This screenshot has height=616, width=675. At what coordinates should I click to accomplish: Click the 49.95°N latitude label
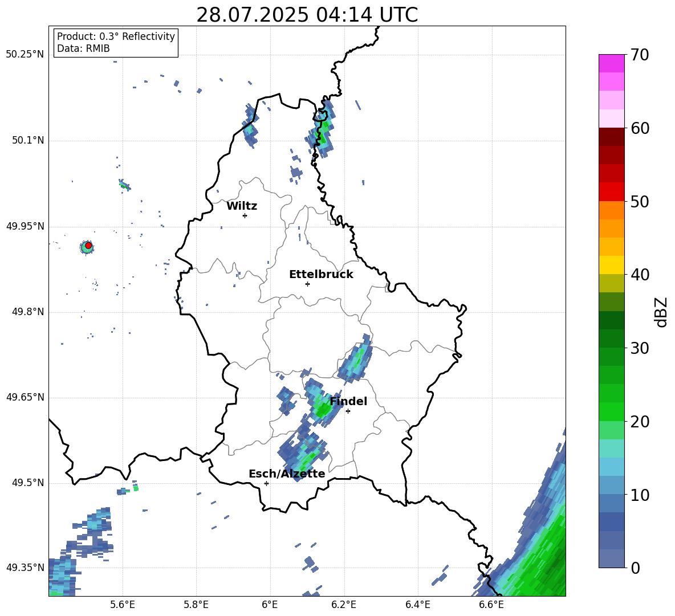(x=25, y=226)
